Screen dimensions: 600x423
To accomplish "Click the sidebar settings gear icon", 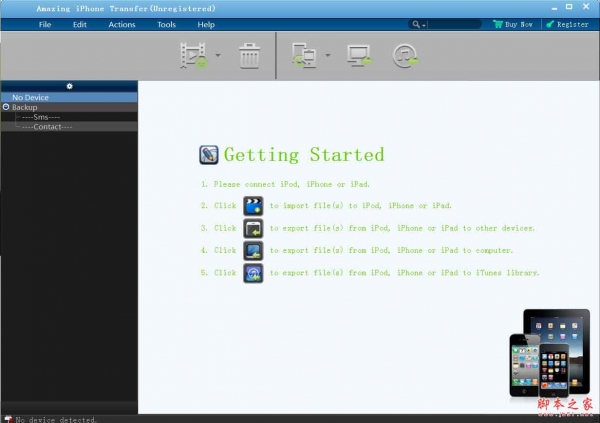I will pos(69,86).
